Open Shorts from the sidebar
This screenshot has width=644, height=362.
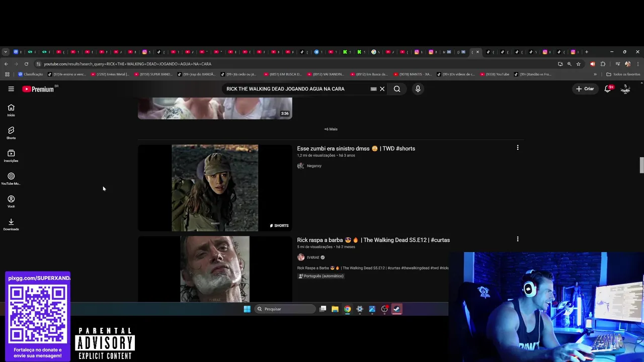click(x=11, y=133)
